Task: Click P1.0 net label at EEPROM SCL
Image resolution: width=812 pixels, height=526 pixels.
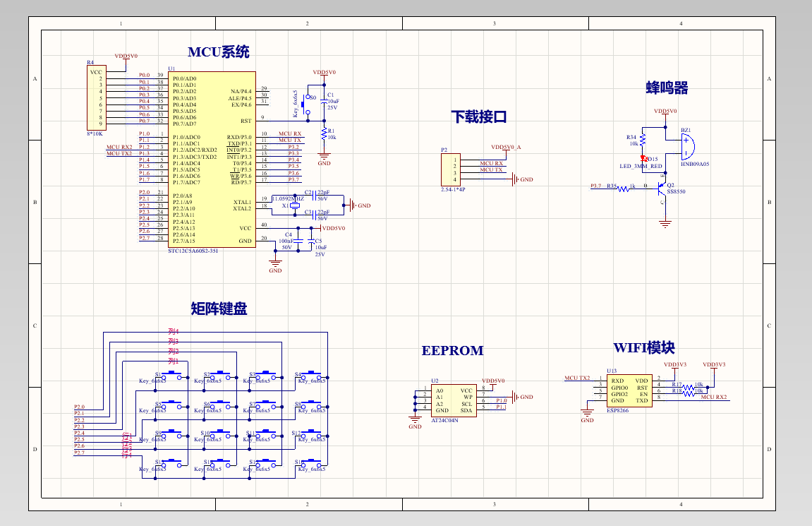Action: point(502,400)
